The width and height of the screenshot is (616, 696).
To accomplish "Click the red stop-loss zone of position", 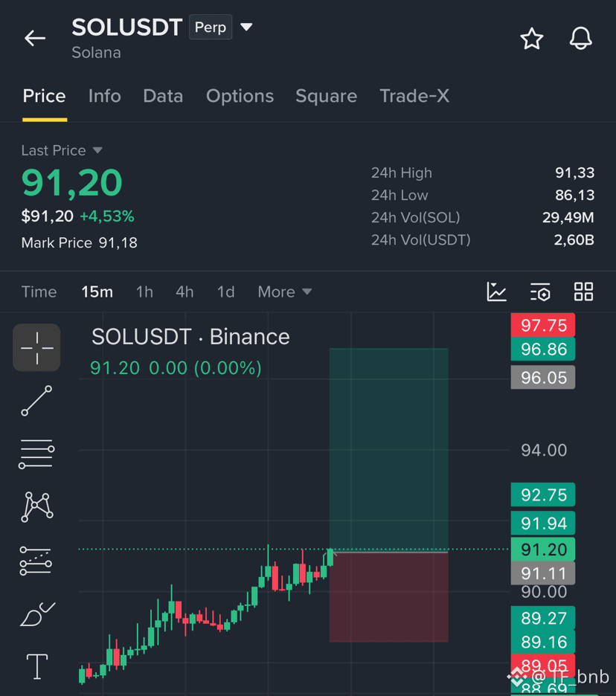I will point(388,597).
